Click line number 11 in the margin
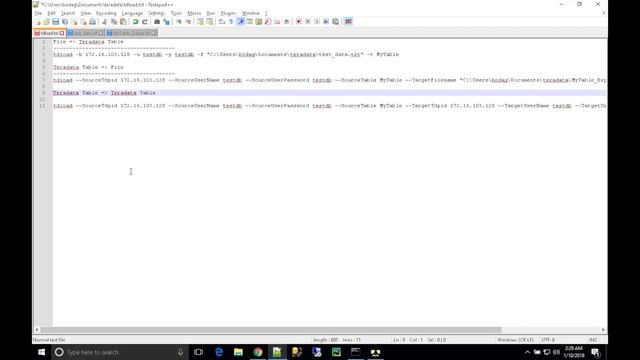This screenshot has height=360, width=640. coord(42,106)
